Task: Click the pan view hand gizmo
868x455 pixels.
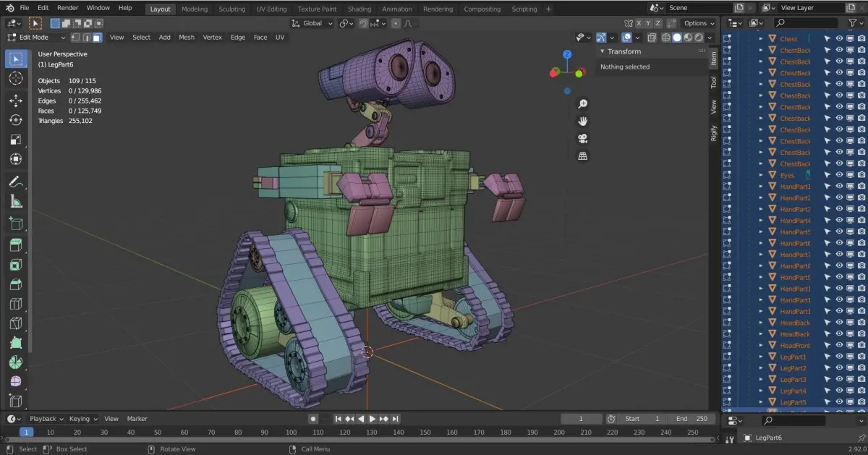Action: [x=583, y=122]
